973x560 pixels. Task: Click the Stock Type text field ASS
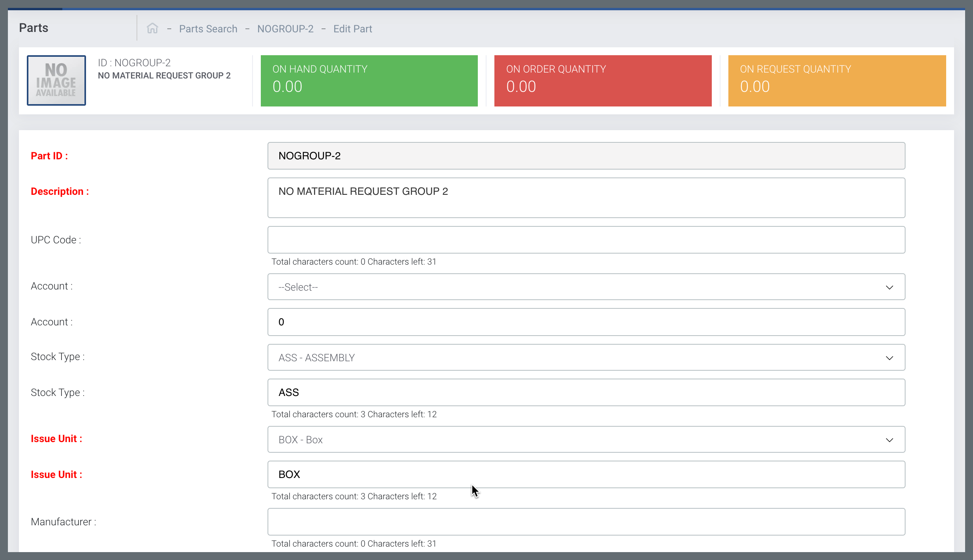[586, 392]
